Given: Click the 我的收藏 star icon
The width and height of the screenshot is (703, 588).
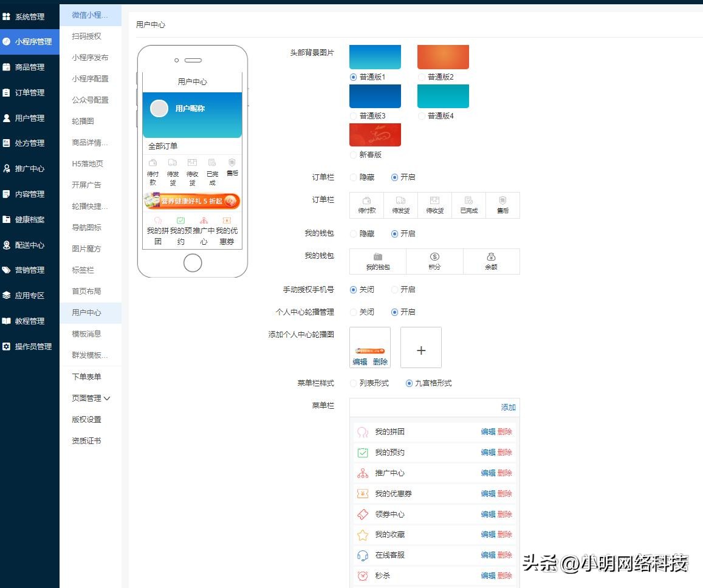Looking at the screenshot, I should (x=363, y=534).
